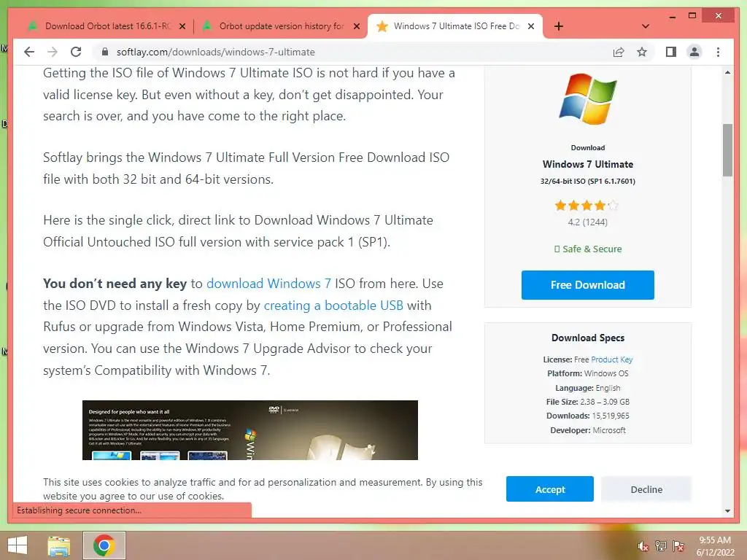Click the muted volume tray icon
Screen dimensions: 747x560
(x=643, y=546)
